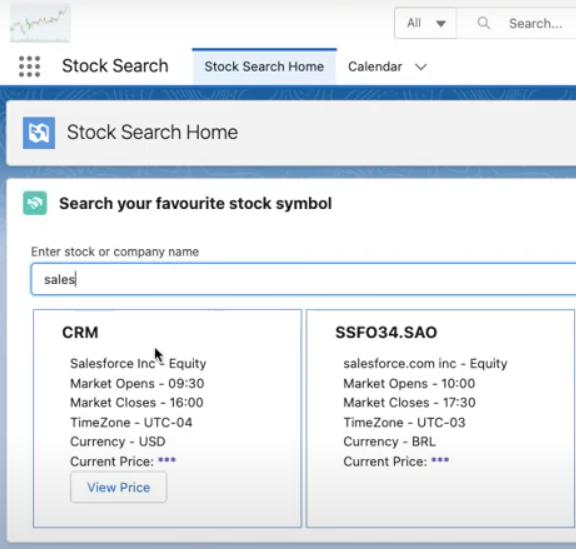The image size is (576, 549).
Task: Click the green handshake card icon
Action: [x=35, y=203]
